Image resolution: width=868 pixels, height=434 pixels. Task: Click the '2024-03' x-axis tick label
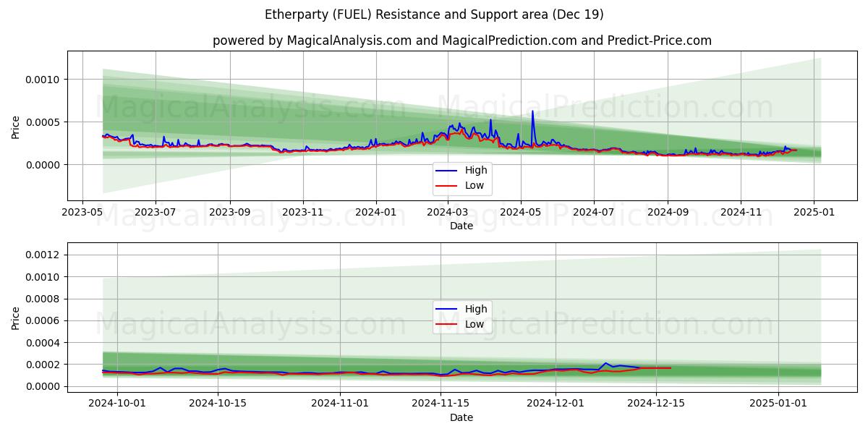click(448, 213)
